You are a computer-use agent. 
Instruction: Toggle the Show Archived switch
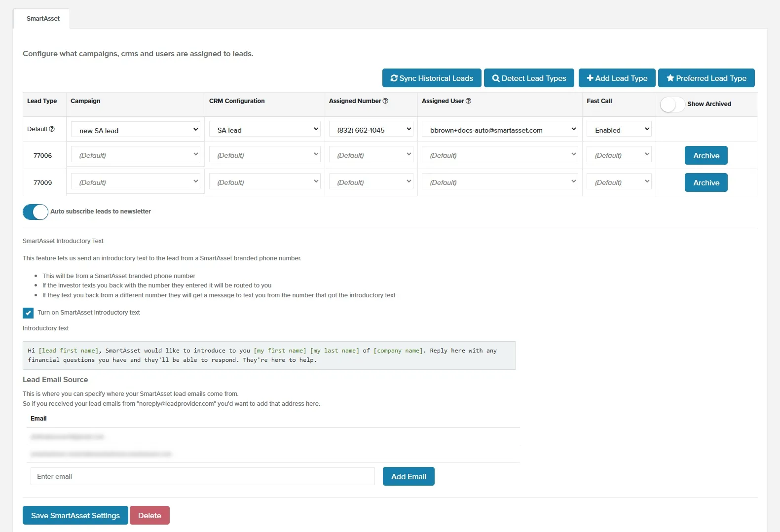click(x=672, y=104)
